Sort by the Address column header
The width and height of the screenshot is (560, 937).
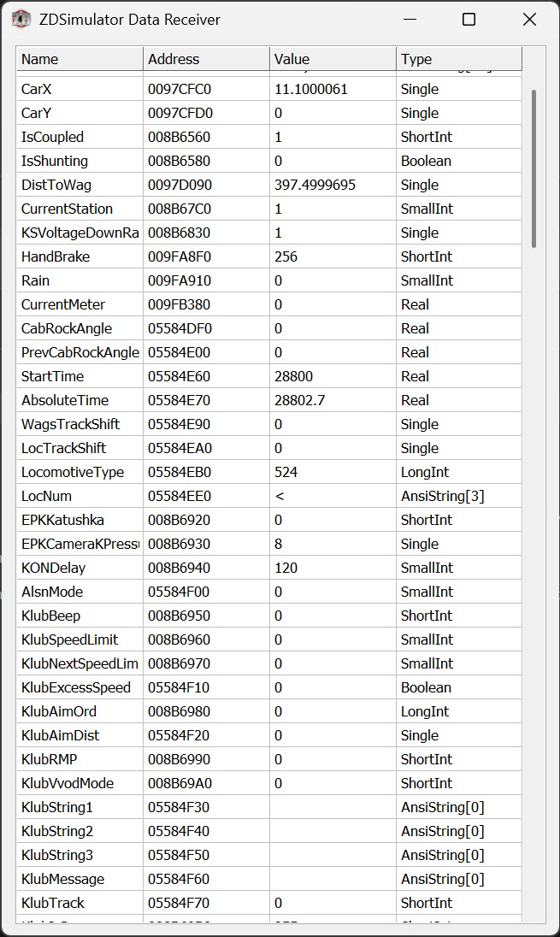(205, 59)
